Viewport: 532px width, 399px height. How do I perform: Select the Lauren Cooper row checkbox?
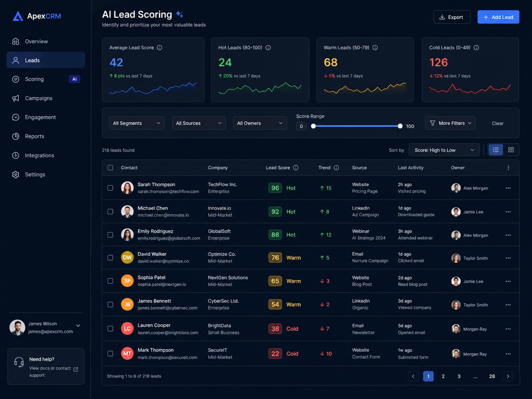[110, 329]
